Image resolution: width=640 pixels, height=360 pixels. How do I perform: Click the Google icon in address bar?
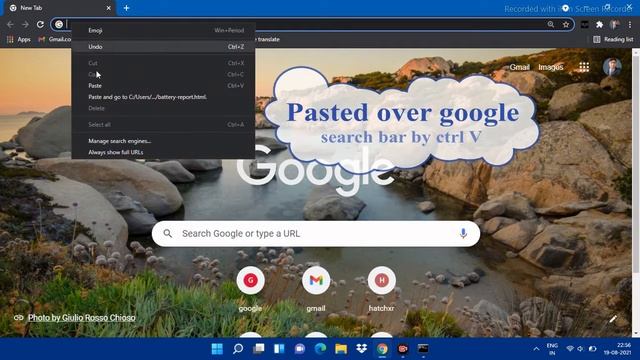click(x=59, y=24)
